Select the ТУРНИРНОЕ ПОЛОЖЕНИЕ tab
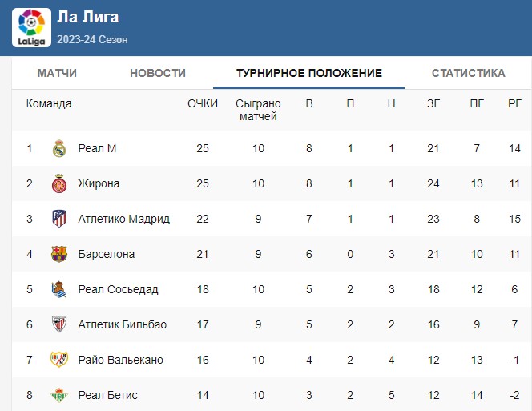Image resolution: width=532 pixels, height=411 pixels. point(309,73)
